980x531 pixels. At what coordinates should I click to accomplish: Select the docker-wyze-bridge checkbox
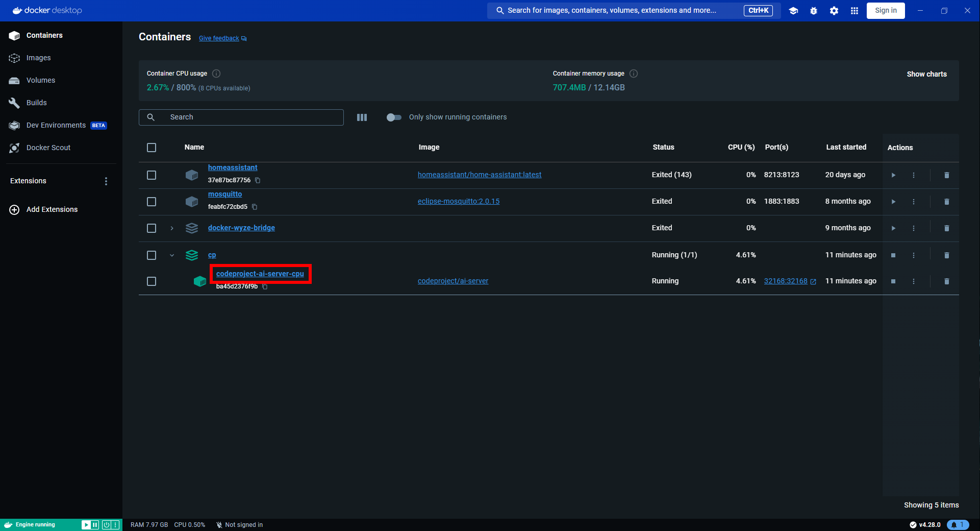tap(152, 228)
